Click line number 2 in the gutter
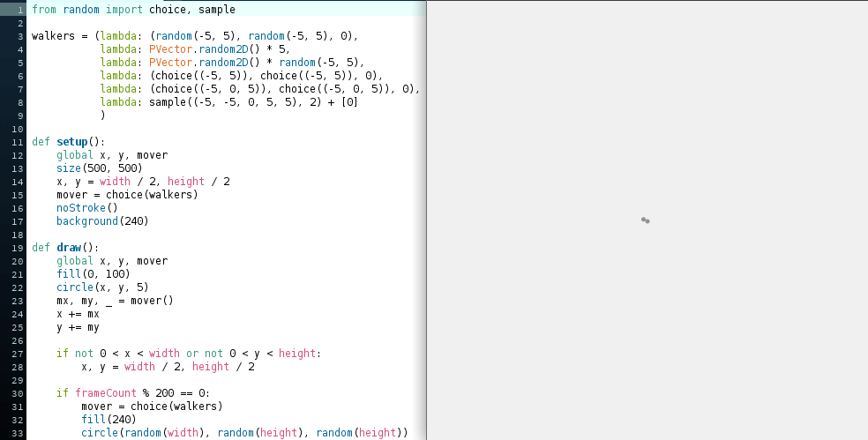The image size is (868, 440). pos(20,23)
